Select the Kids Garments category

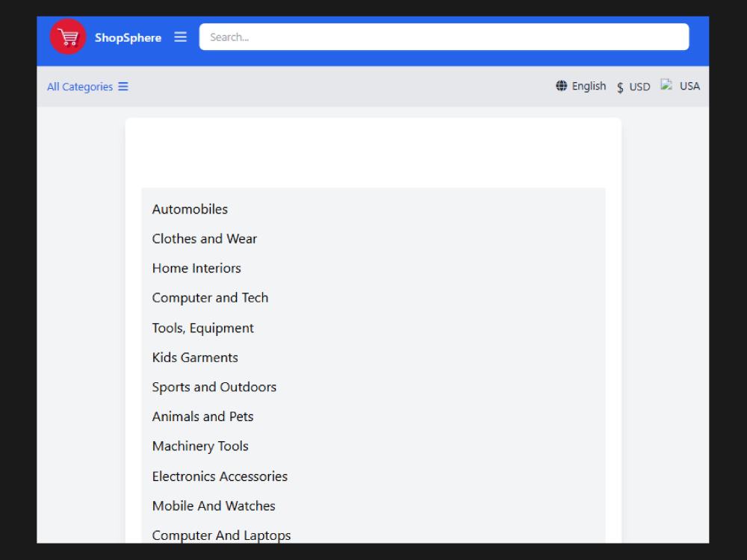[195, 358]
